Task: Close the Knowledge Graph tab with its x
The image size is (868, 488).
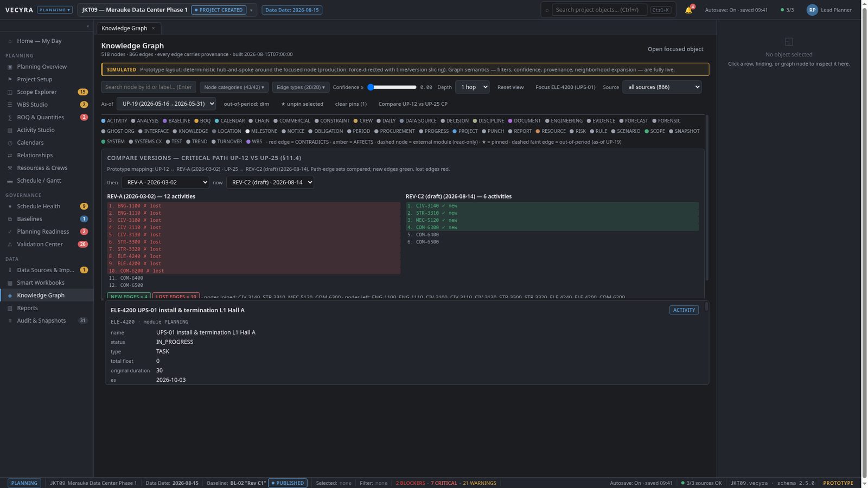Action: click(x=153, y=28)
